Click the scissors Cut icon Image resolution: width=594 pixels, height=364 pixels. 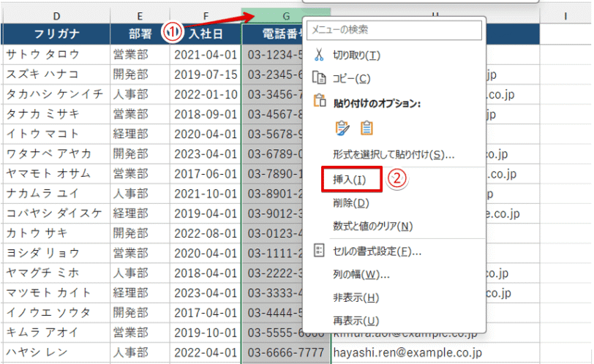click(x=319, y=55)
